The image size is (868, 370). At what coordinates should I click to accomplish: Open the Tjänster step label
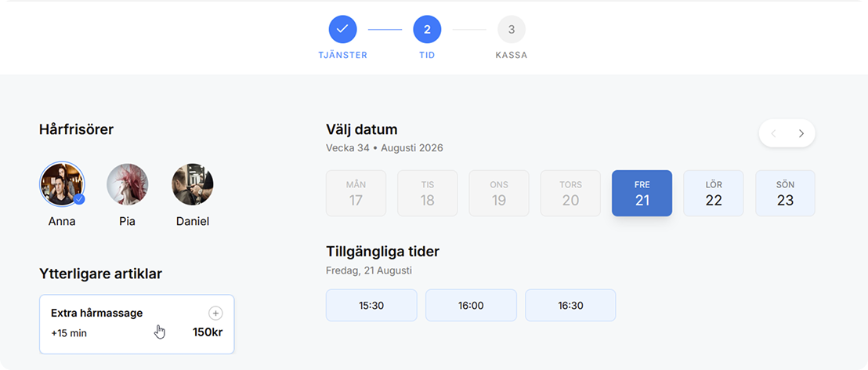pyautogui.click(x=342, y=56)
